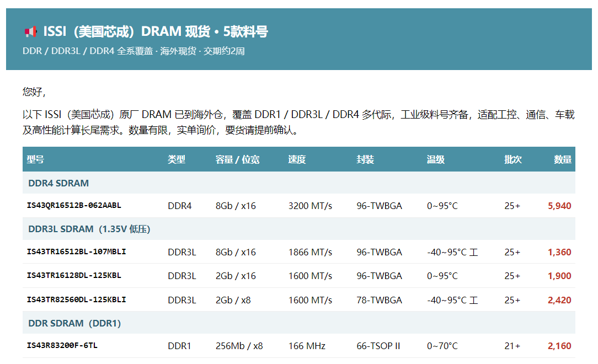Image resolution: width=598 pixels, height=364 pixels.
Task: Click the 'DDR4 SDRAM' section heading
Action: (58, 183)
